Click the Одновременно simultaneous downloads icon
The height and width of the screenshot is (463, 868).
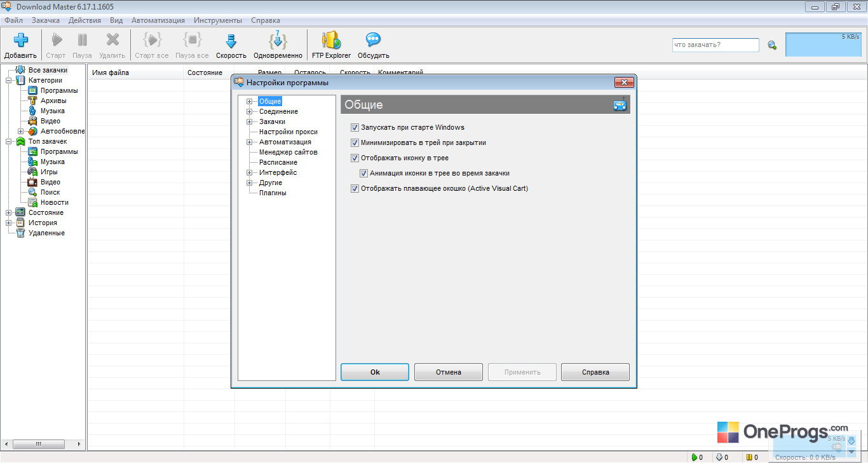tap(278, 40)
